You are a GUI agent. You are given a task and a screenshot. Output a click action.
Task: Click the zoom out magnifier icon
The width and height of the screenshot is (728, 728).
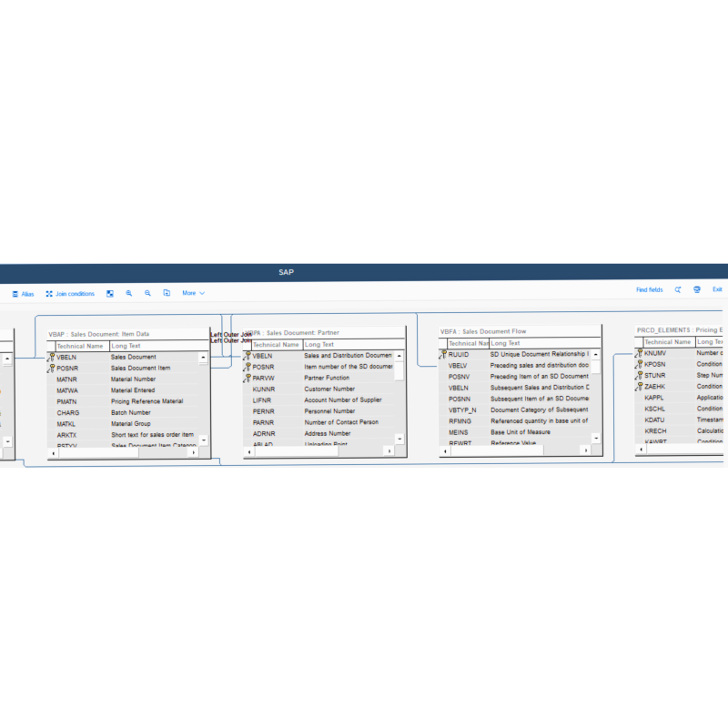tap(147, 294)
